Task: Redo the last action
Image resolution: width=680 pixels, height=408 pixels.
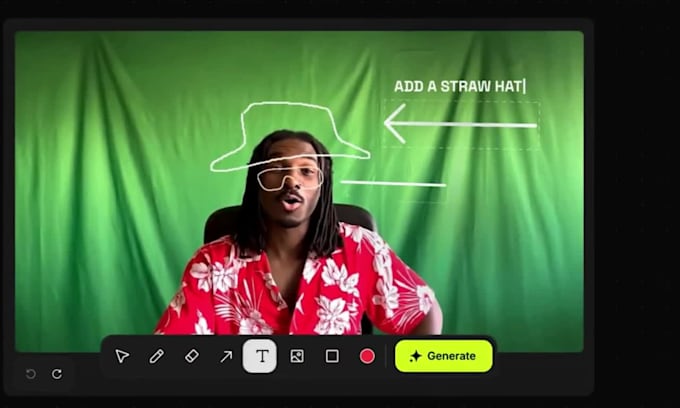Action: coord(57,374)
